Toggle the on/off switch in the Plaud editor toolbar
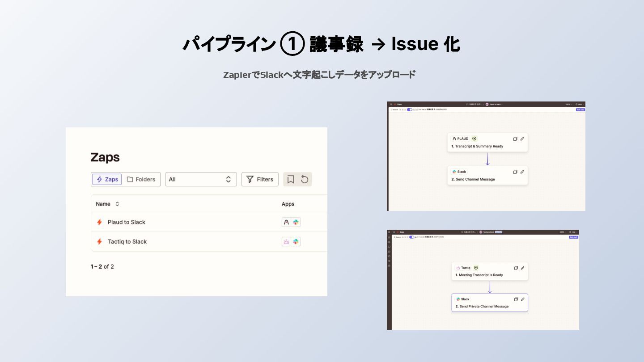644x362 pixels. (409, 109)
